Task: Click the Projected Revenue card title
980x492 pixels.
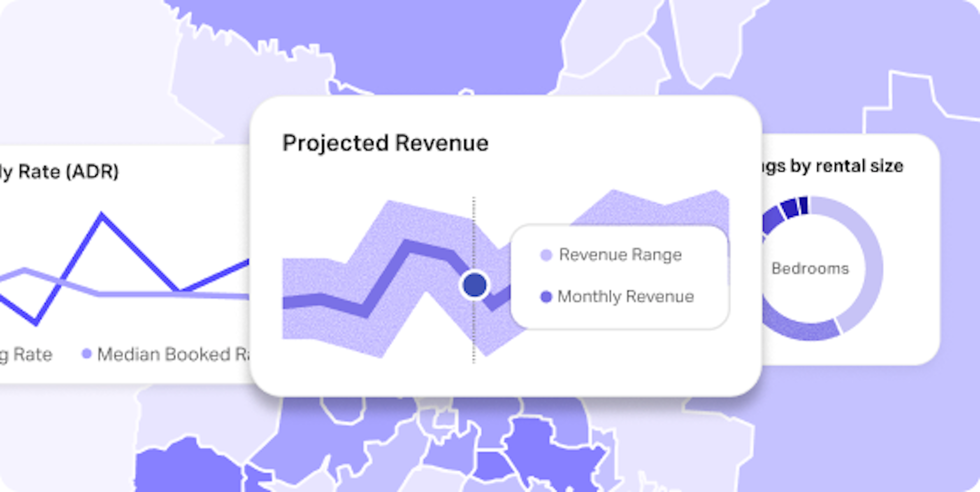Action: [x=385, y=143]
